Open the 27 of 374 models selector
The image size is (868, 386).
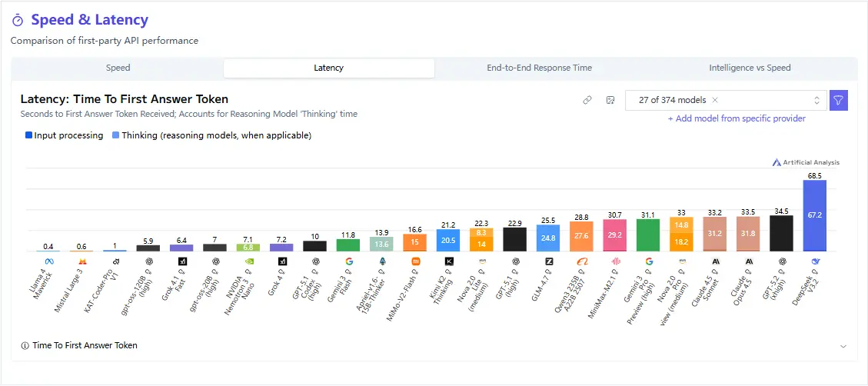[726, 100]
